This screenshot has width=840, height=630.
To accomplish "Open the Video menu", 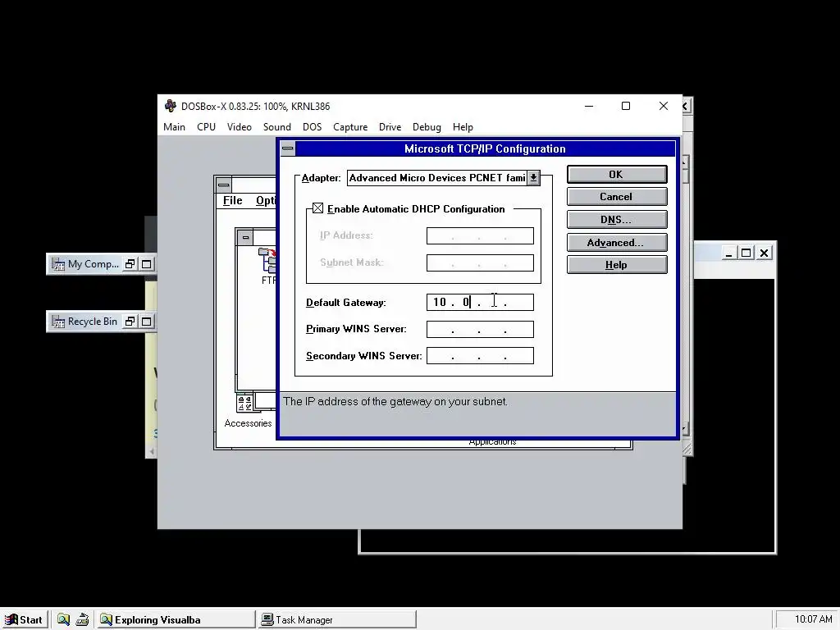I will pos(239,127).
